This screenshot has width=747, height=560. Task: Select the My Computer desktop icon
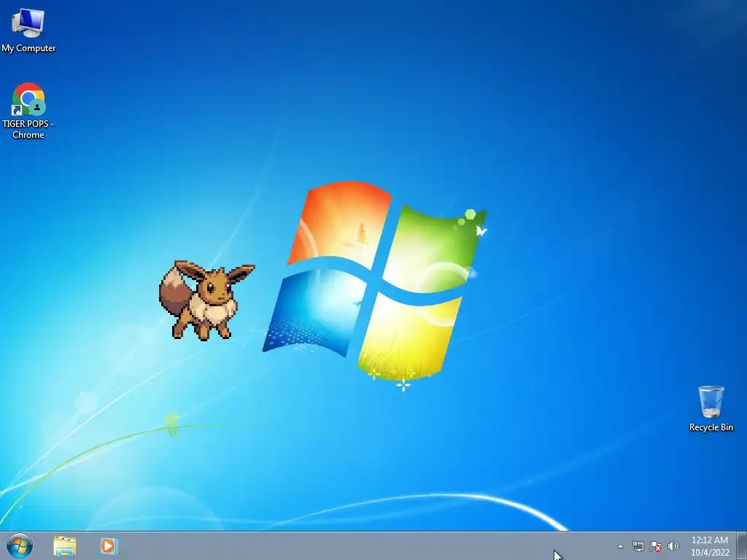[x=28, y=30]
